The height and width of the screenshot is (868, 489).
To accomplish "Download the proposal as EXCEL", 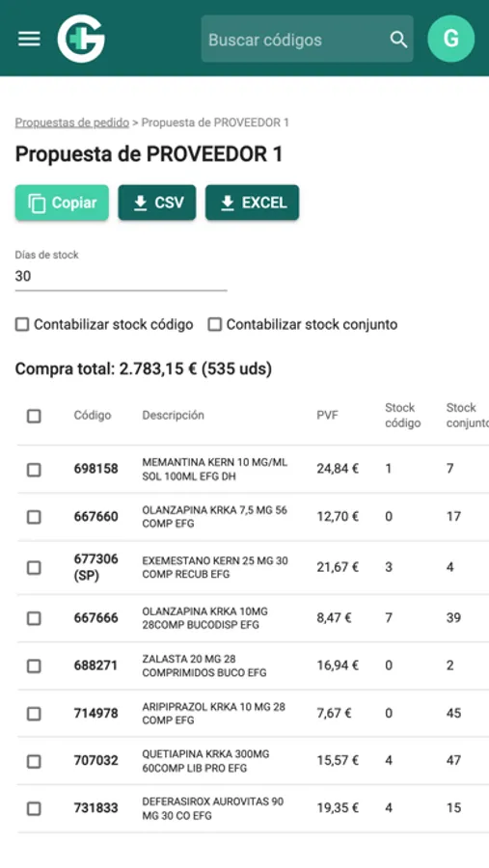I will (253, 203).
